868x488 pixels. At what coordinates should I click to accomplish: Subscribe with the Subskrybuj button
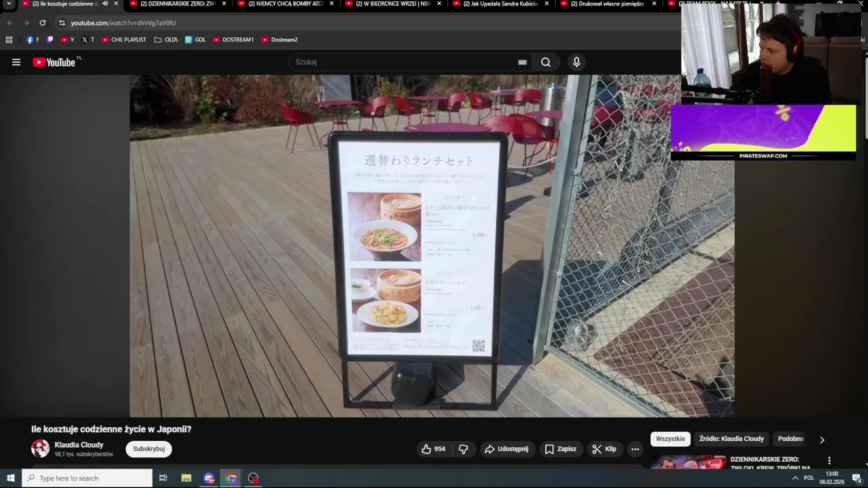(149, 449)
